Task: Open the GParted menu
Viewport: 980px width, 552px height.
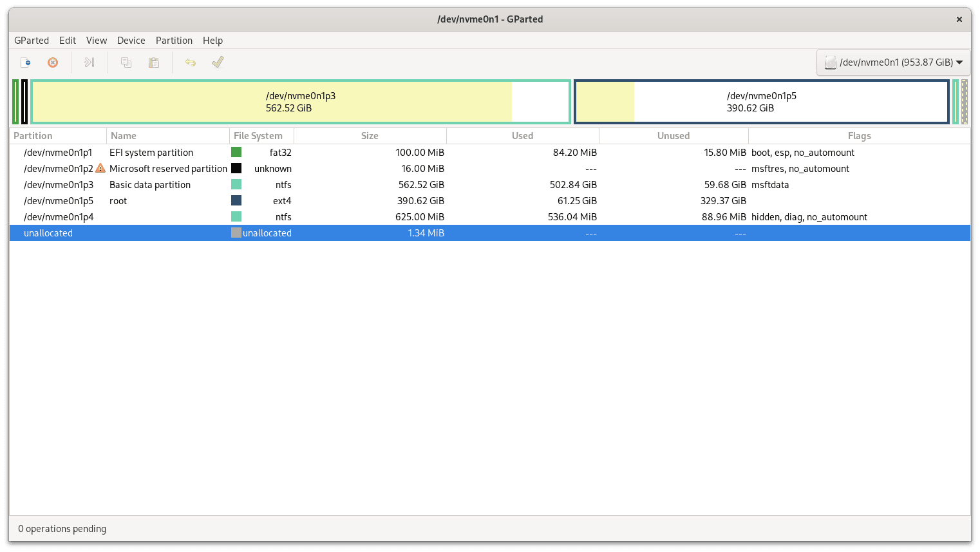Action: pyautogui.click(x=32, y=40)
